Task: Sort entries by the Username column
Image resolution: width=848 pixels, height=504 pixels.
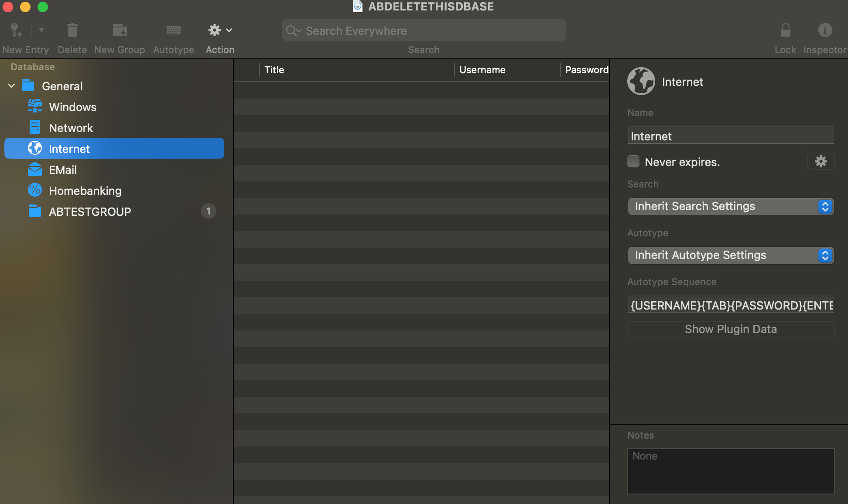Action: tap(482, 69)
